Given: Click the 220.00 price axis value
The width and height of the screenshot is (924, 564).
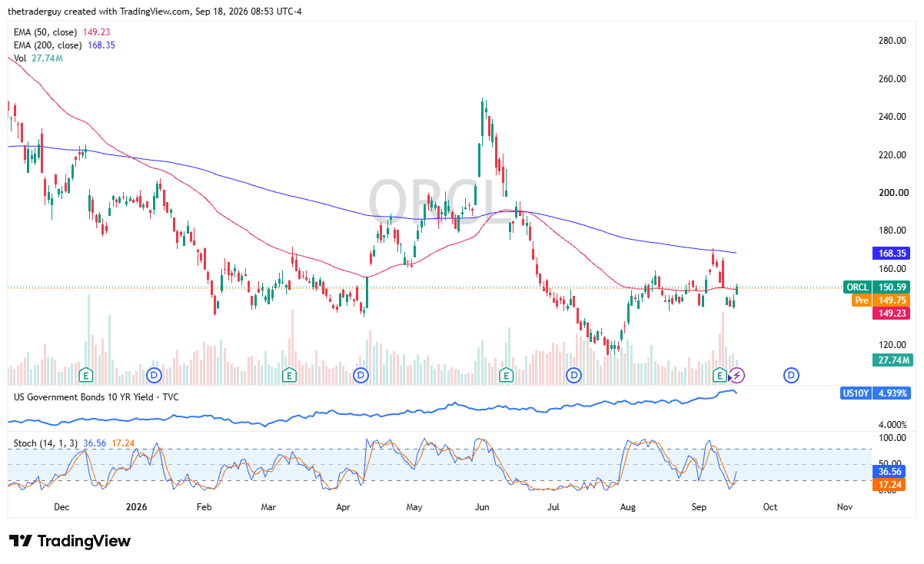Looking at the screenshot, I should pyautogui.click(x=892, y=155).
